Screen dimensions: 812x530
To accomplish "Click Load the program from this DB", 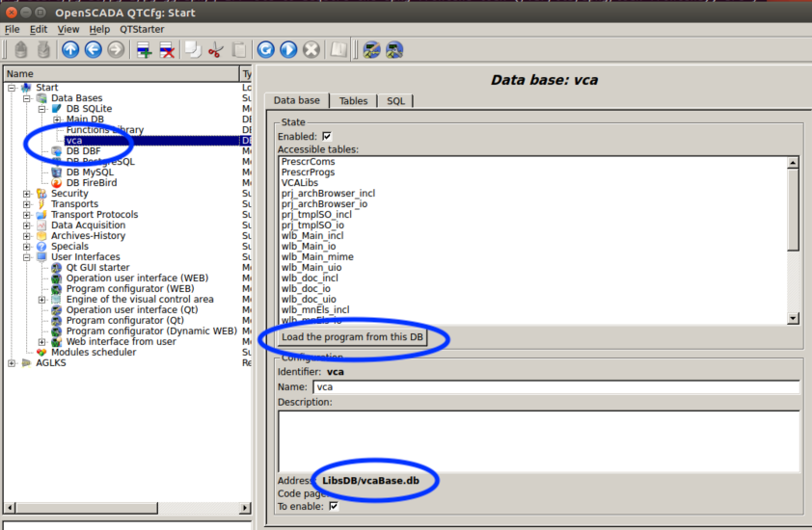I will [352, 337].
